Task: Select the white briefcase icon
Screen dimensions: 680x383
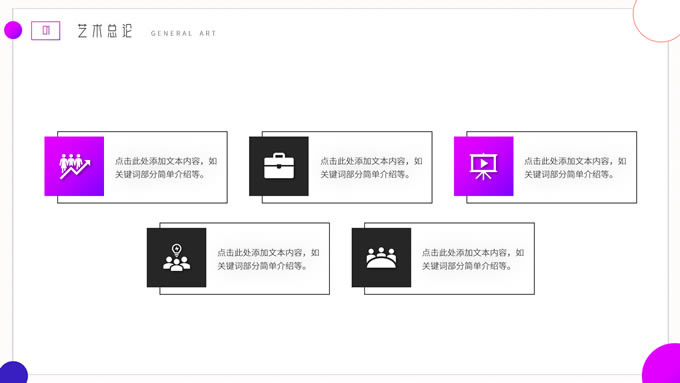Action: 279,166
